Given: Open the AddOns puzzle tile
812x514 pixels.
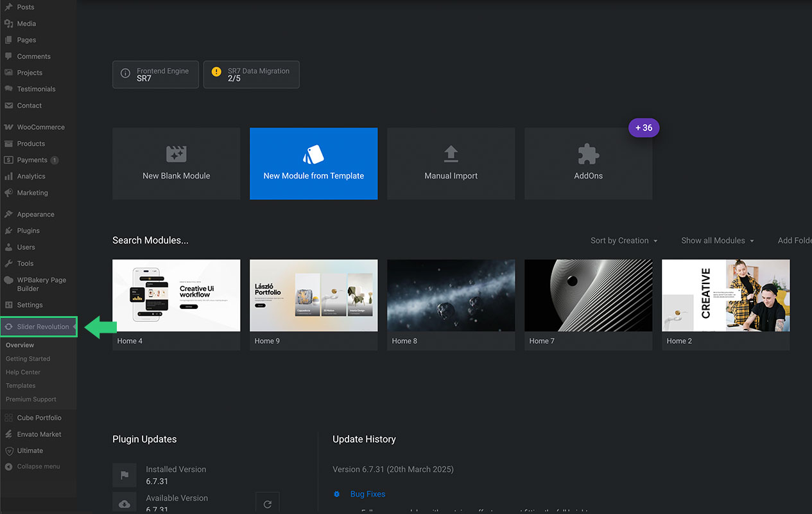Looking at the screenshot, I should [588, 163].
